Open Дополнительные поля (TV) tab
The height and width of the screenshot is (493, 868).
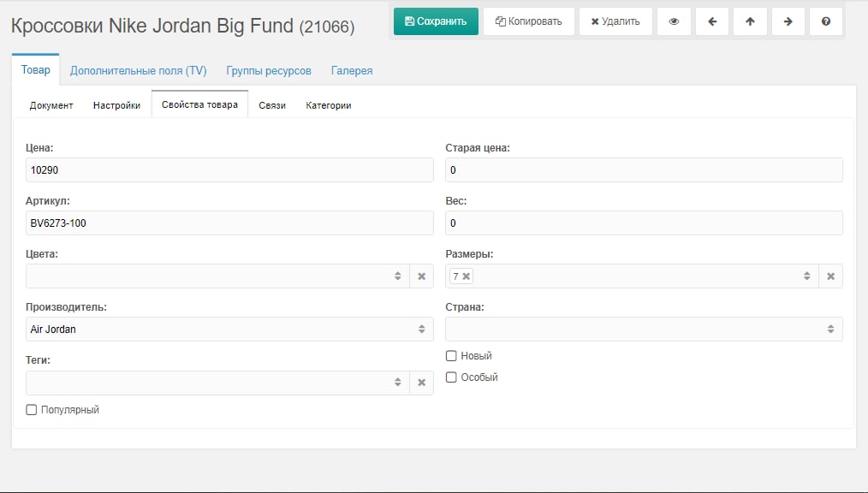[139, 71]
